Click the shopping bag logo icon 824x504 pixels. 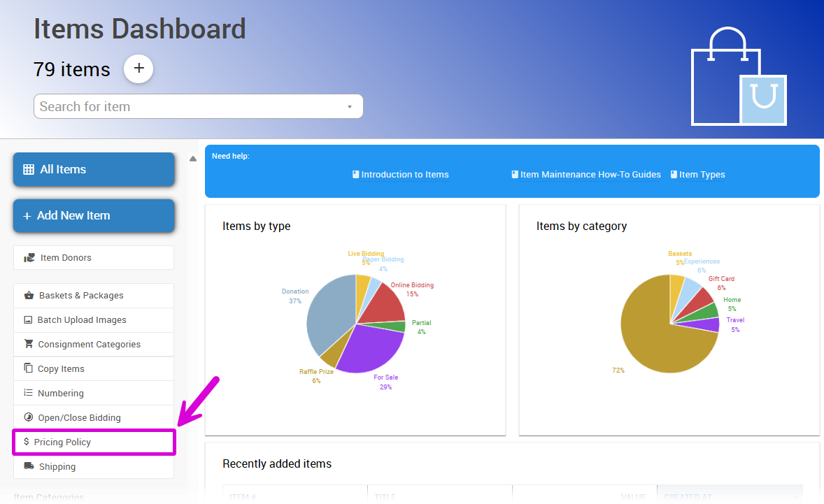coord(738,78)
